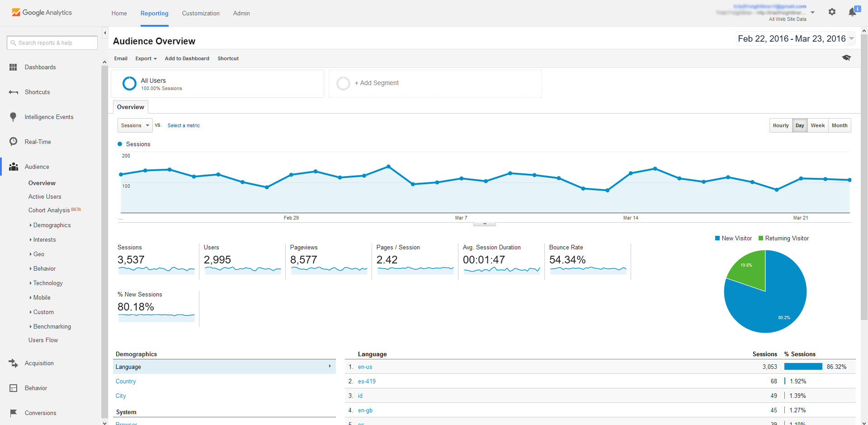This screenshot has height=425, width=868.
Task: Click the Acquisition arrows icon
Action: [13, 363]
